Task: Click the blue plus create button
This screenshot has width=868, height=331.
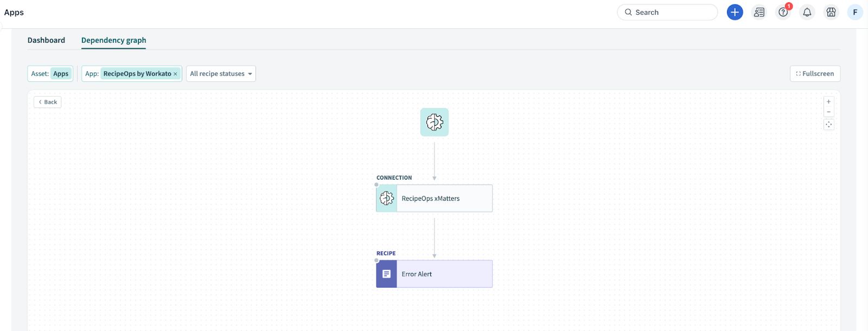Action: pyautogui.click(x=735, y=12)
